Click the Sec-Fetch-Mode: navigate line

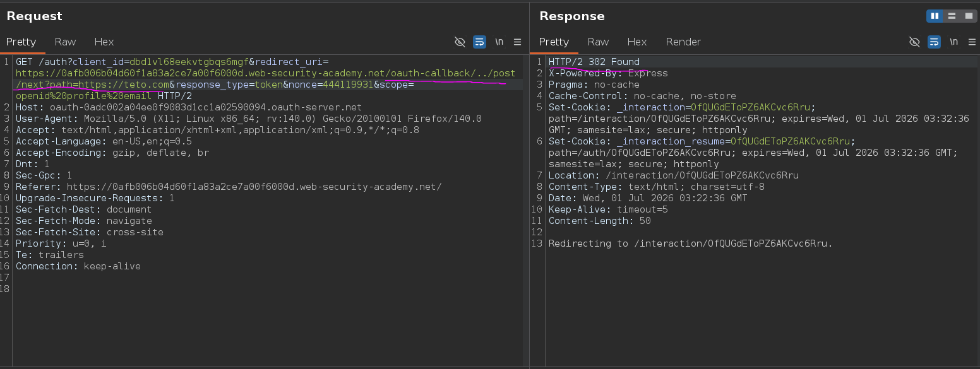tap(83, 221)
